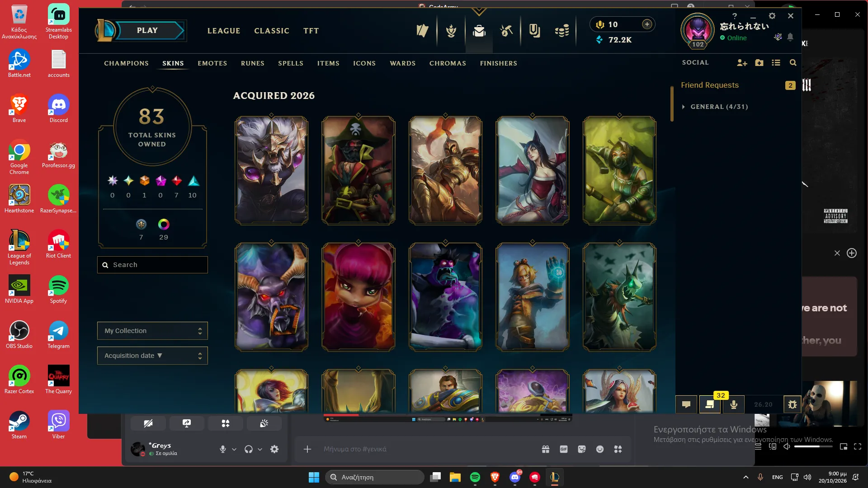Screen dimensions: 868x488
Task: Show hidden icons in Windows system tray
Action: click(x=746, y=477)
